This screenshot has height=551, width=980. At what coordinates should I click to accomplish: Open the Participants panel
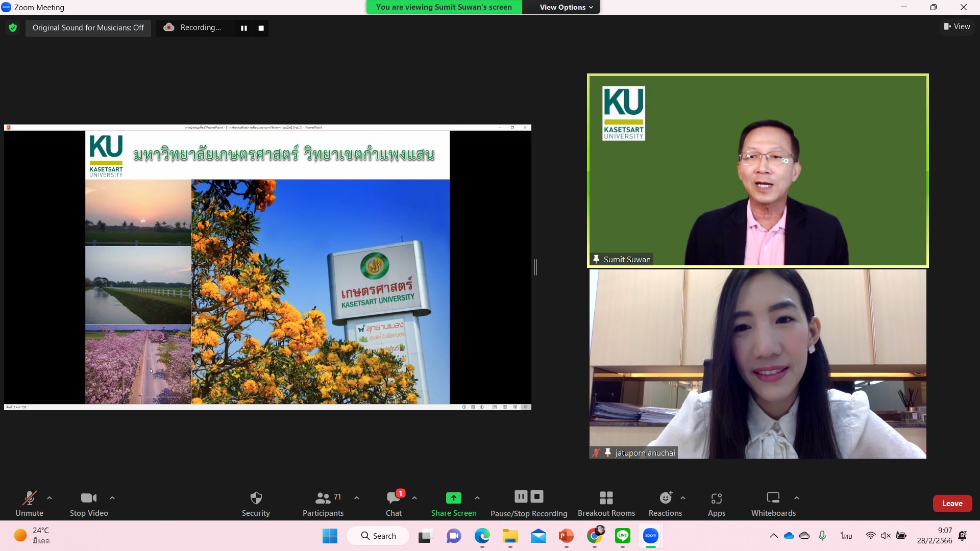(x=323, y=503)
